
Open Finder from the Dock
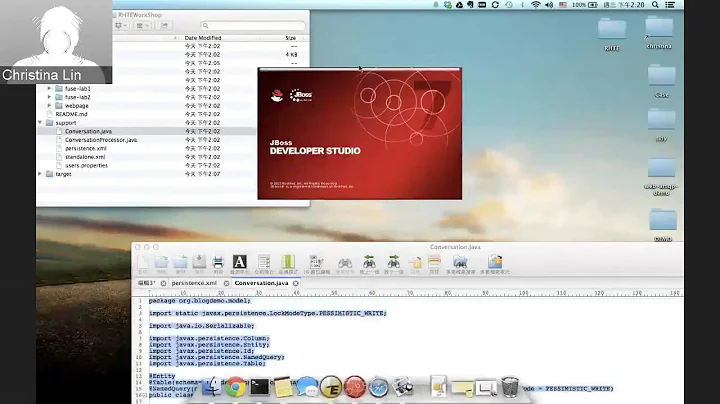tap(212, 387)
